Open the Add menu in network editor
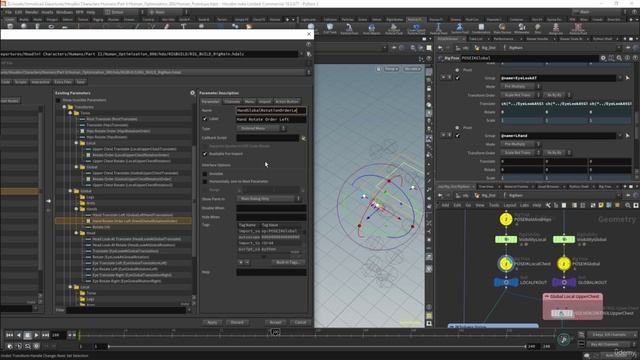640x360 pixels. [445, 205]
